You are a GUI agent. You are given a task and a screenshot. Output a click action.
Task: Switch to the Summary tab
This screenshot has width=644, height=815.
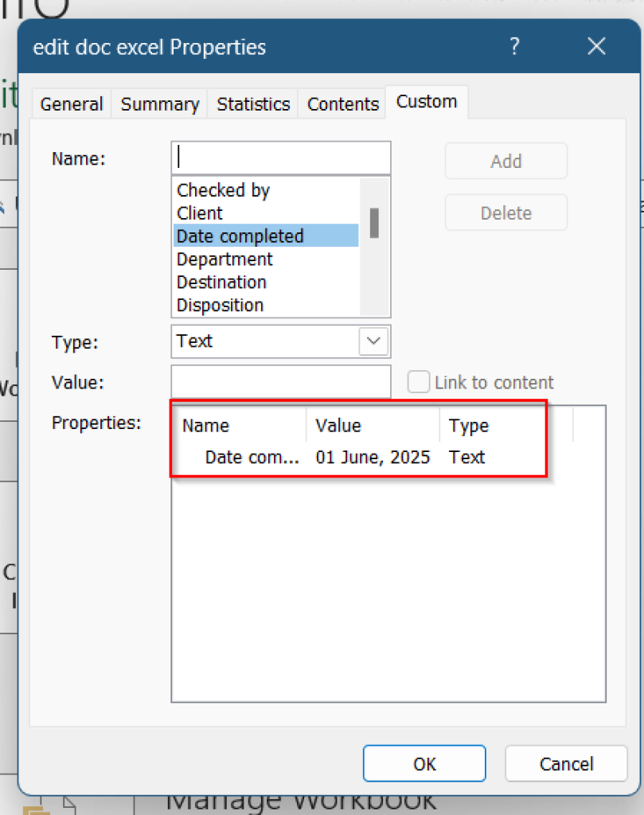[x=158, y=103]
